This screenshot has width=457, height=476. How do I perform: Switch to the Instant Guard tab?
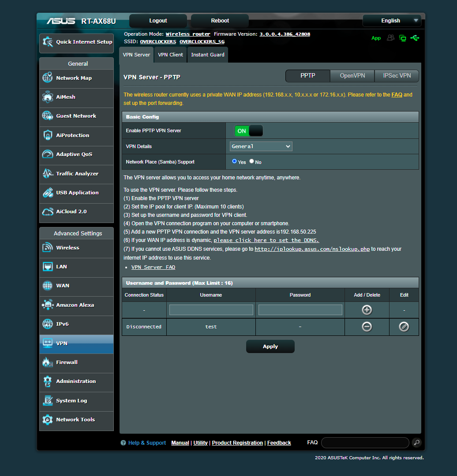[x=207, y=54]
